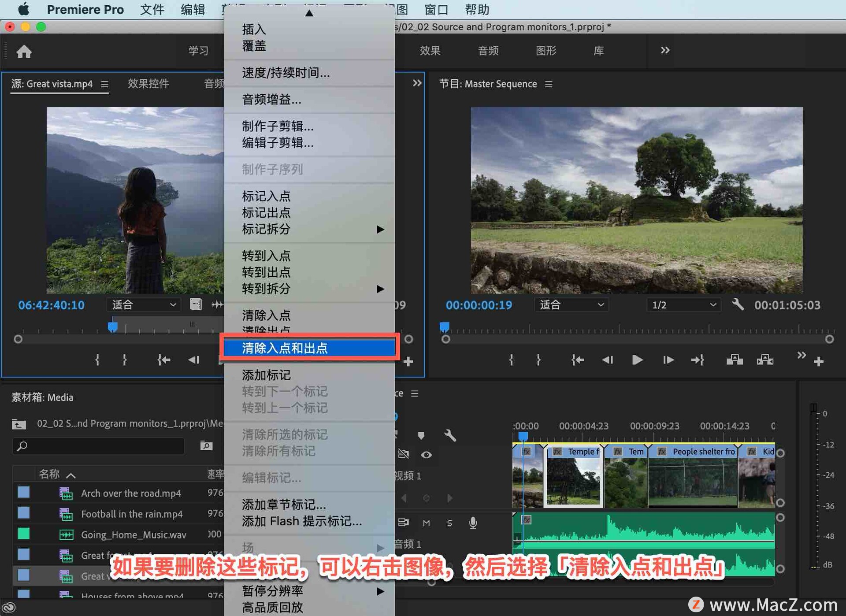Screen dimensions: 846x616
Task: Open Program monitor zoom level '适合' dropdown
Action: click(x=571, y=304)
